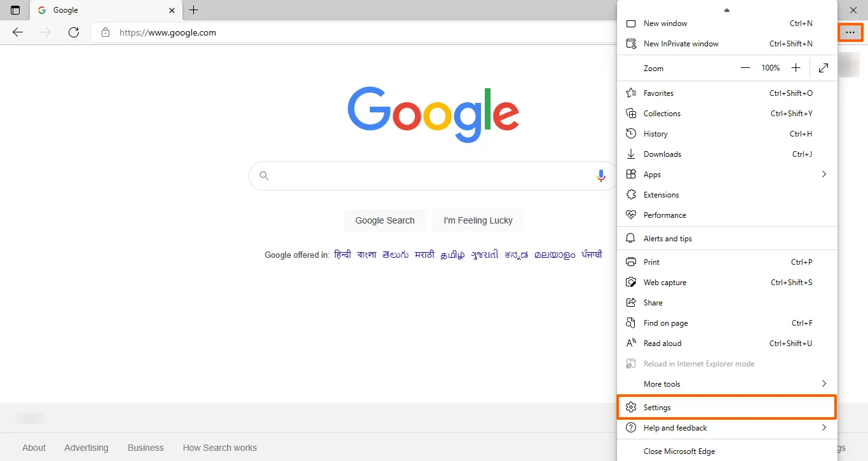The width and height of the screenshot is (868, 461).
Task: Click the Ctrl+Shift+O shortcut text
Action: click(791, 93)
